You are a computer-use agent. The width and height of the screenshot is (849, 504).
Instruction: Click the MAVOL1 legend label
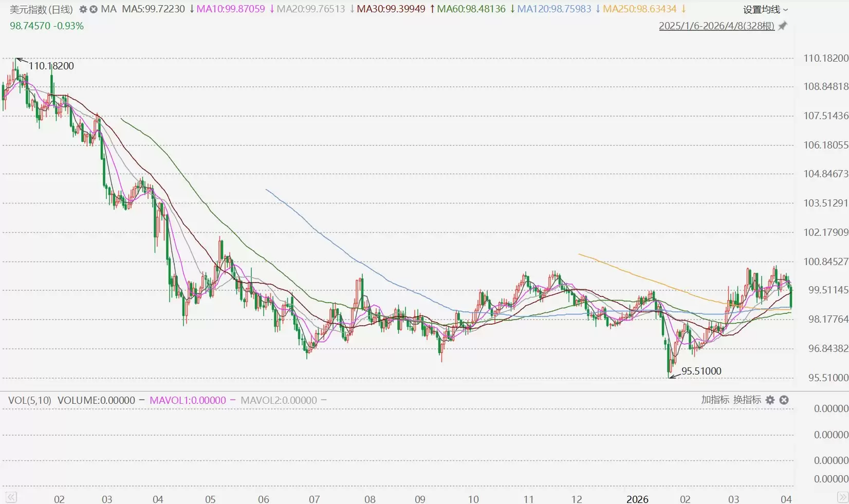[x=188, y=400]
